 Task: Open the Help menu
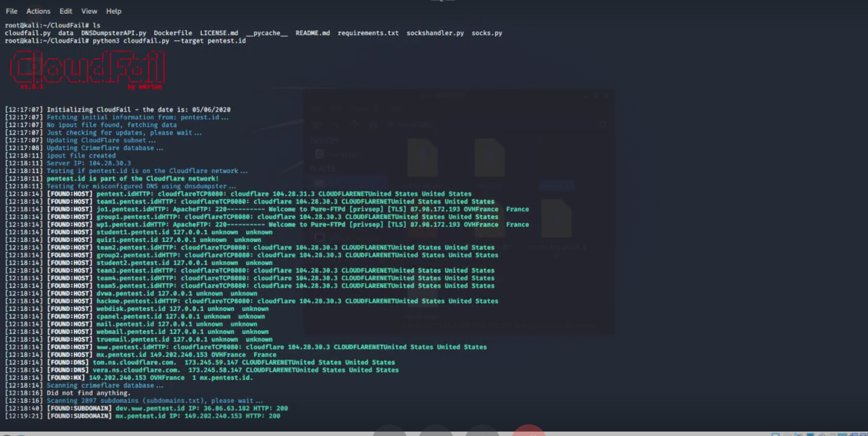pos(113,11)
